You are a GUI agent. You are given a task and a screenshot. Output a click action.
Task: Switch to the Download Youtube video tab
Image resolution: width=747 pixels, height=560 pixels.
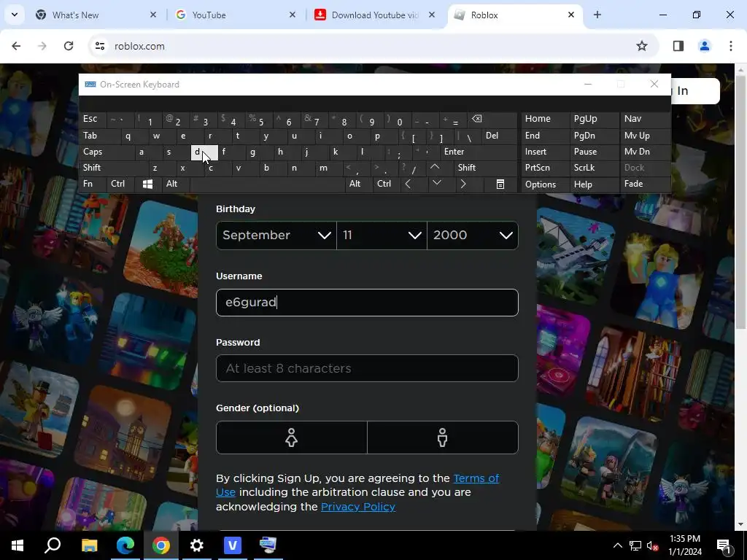point(374,15)
